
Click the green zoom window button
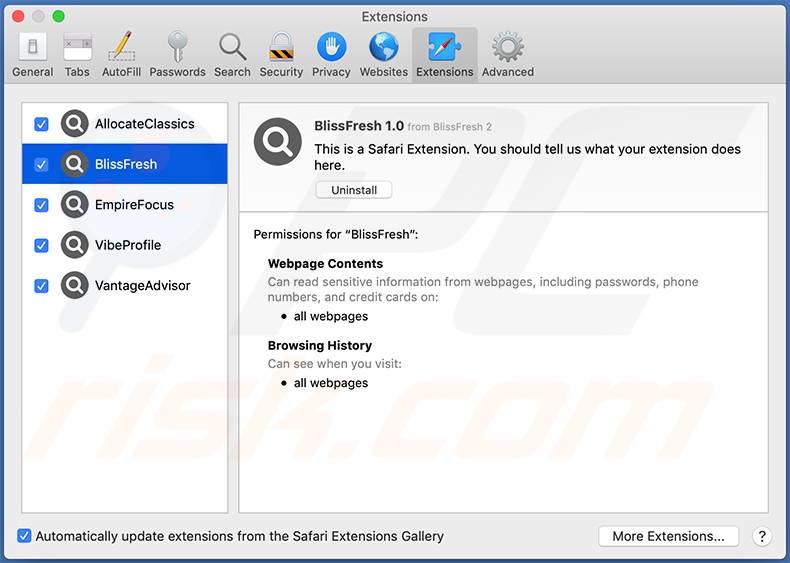(x=58, y=16)
